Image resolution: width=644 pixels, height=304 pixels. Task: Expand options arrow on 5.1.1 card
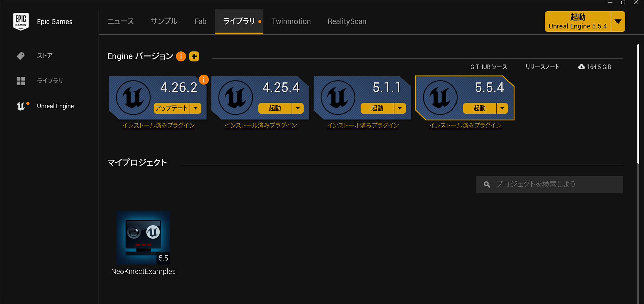pyautogui.click(x=400, y=108)
